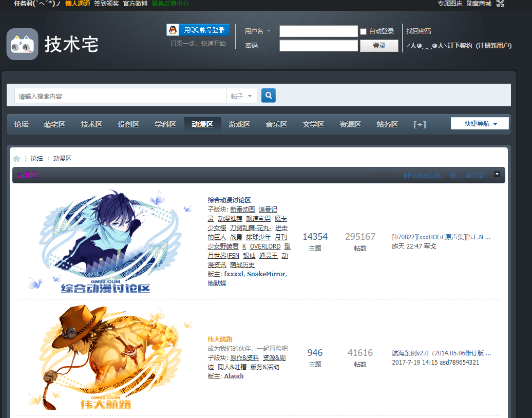View moderator 地狱蝶's profile
Image resolution: width=532 pixels, height=418 pixels.
(217, 283)
